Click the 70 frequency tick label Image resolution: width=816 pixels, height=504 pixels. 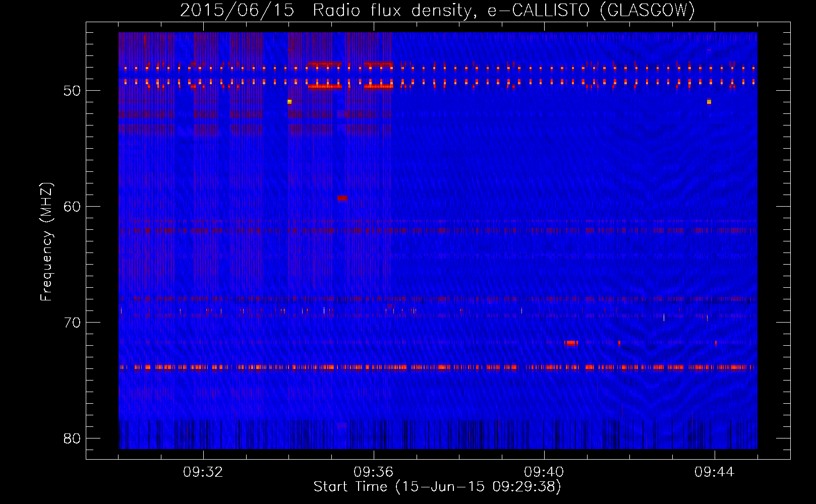[72, 323]
